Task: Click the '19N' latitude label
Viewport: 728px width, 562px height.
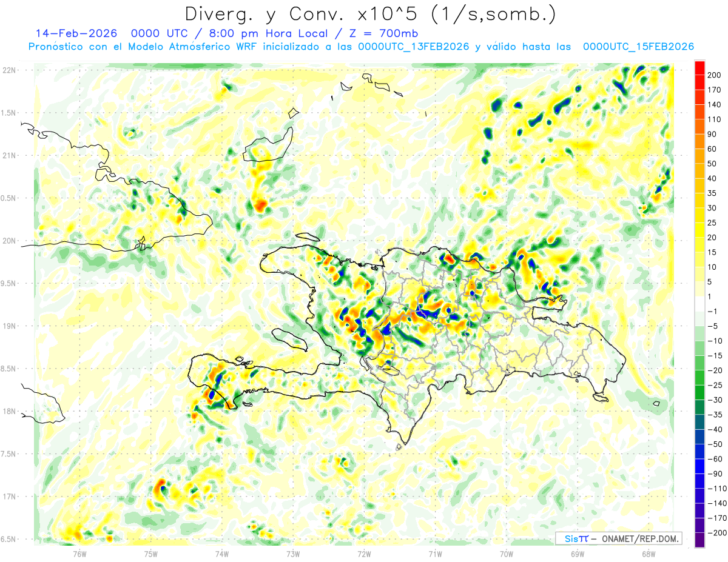Action: click(9, 326)
